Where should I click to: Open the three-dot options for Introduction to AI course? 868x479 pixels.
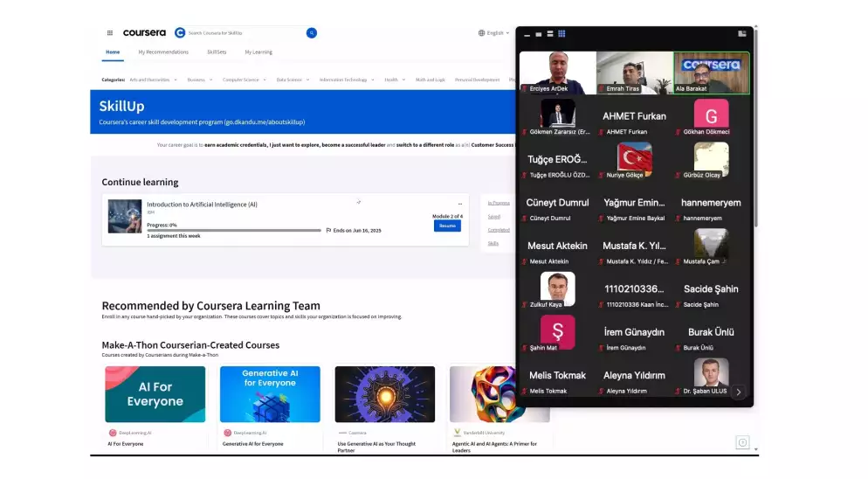point(460,204)
